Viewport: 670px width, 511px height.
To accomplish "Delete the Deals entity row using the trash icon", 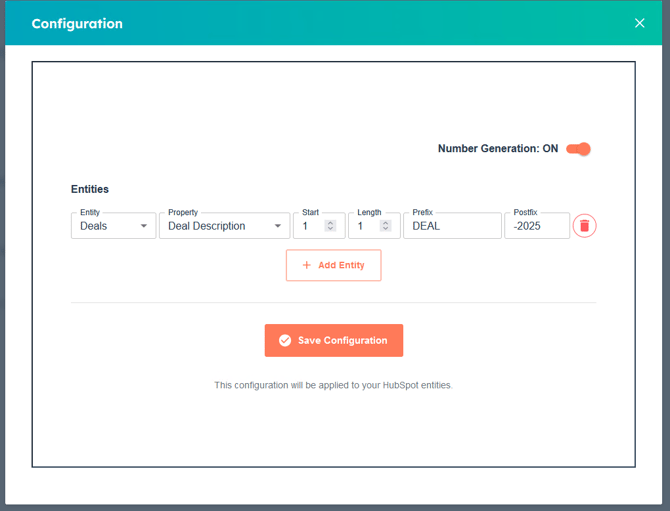I will (585, 226).
